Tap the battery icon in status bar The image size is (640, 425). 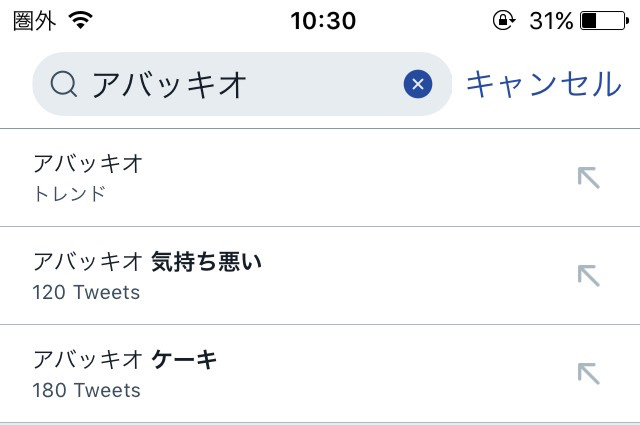click(605, 20)
